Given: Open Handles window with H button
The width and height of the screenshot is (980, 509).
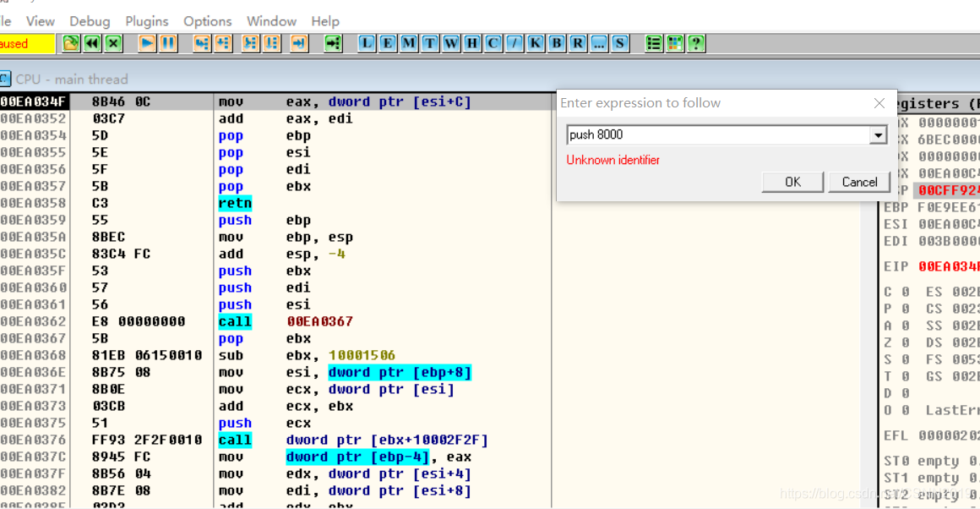Looking at the screenshot, I should pyautogui.click(x=472, y=44).
